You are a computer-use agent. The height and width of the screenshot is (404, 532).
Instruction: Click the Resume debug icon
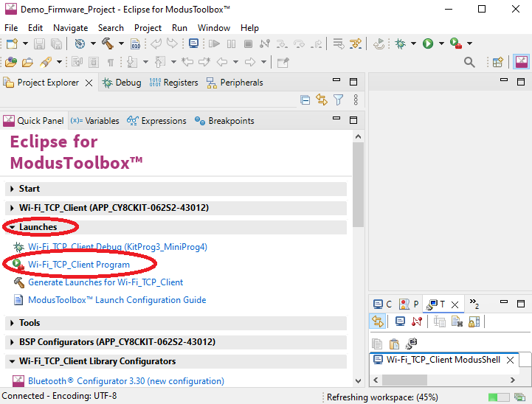click(x=214, y=43)
